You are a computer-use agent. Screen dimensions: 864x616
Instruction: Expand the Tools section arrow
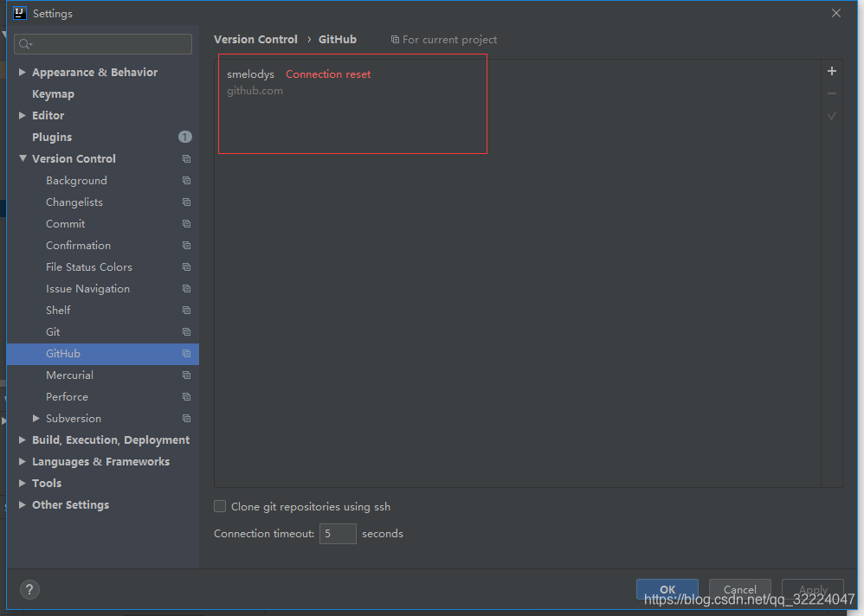22,483
